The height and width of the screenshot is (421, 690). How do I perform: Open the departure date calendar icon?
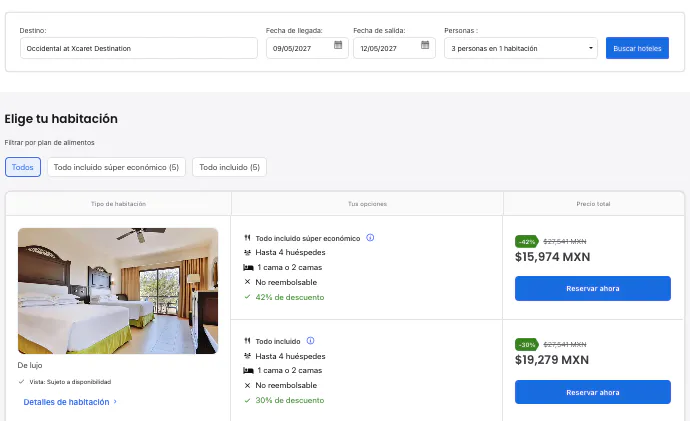(425, 45)
